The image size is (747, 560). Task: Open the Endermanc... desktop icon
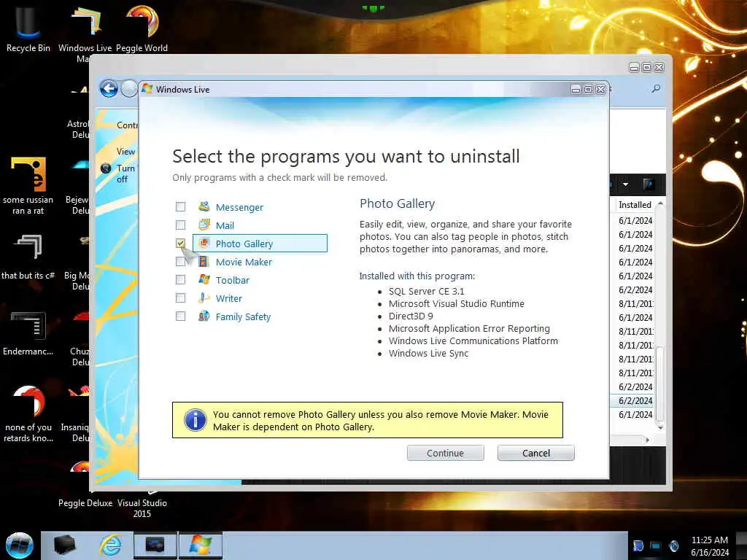pyautogui.click(x=28, y=333)
